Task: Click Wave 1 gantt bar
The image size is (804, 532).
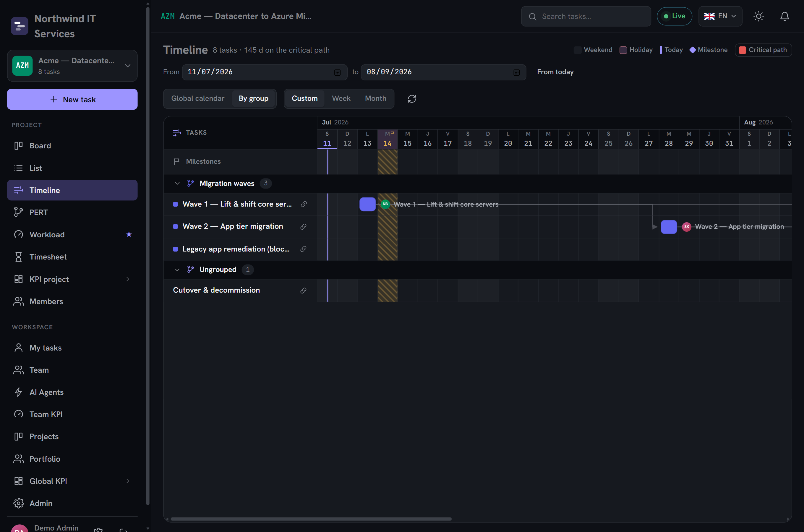Action: (x=367, y=204)
